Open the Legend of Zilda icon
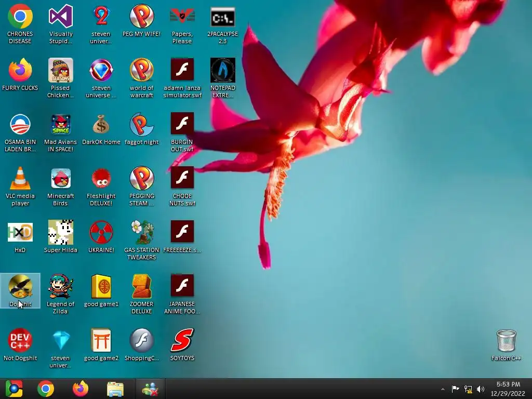The width and height of the screenshot is (532, 399). 61,294
